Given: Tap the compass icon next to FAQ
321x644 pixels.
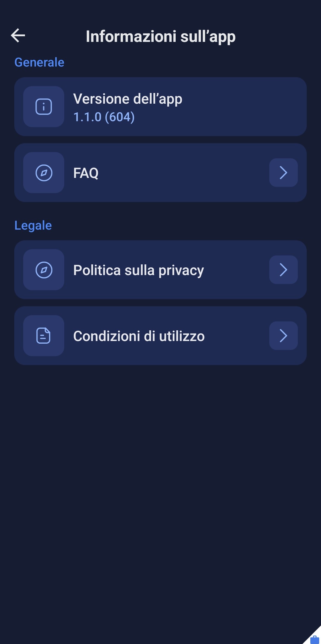Looking at the screenshot, I should tap(44, 173).
